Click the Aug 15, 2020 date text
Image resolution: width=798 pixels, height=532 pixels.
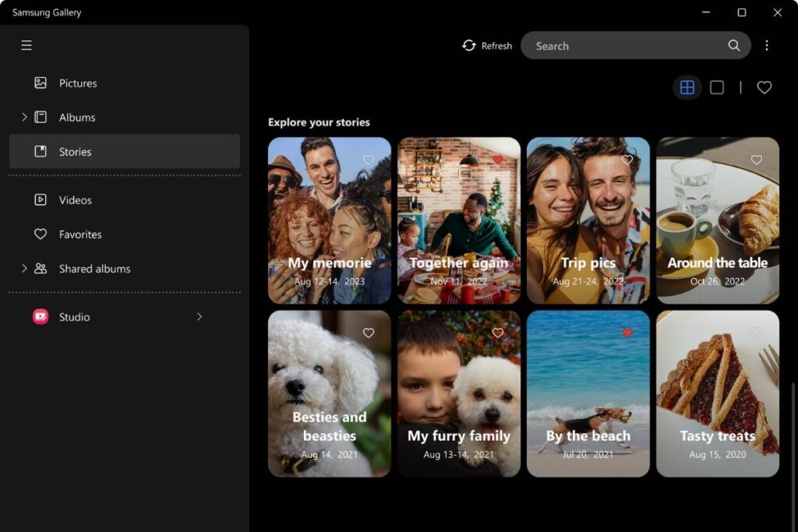718,454
